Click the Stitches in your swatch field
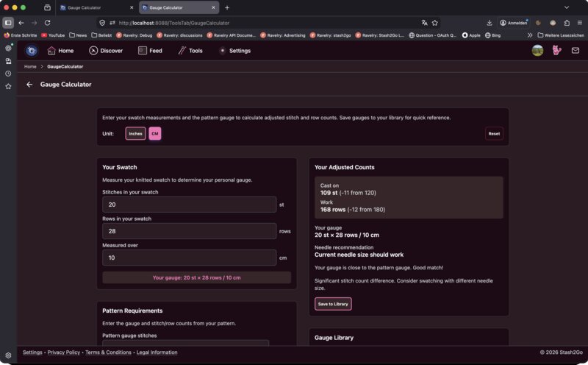The height and width of the screenshot is (365, 588). (189, 205)
